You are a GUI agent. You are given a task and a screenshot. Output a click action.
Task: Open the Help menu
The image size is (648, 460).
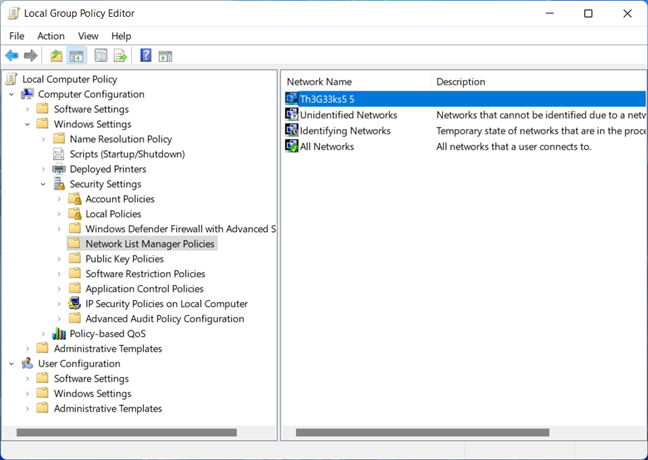(x=121, y=36)
